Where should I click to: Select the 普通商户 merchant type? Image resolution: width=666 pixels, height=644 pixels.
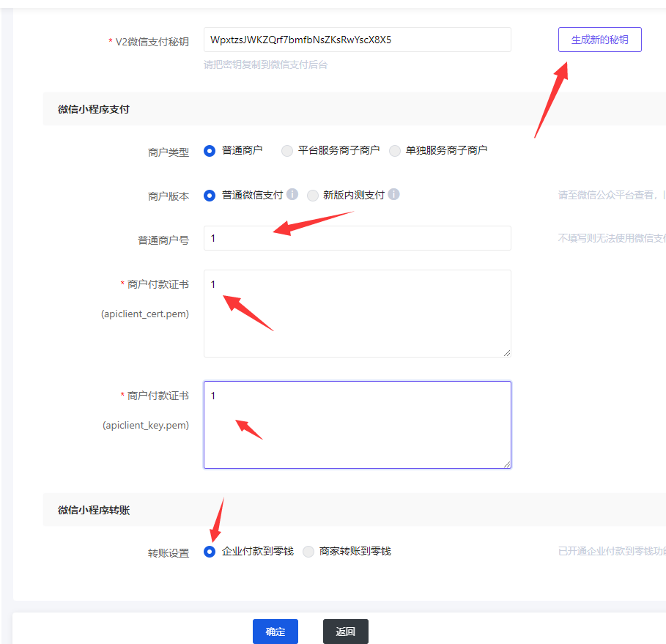(210, 150)
